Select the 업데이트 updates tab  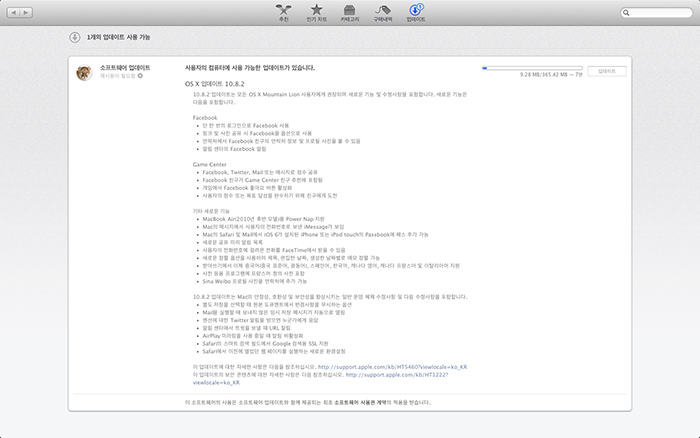[x=416, y=13]
